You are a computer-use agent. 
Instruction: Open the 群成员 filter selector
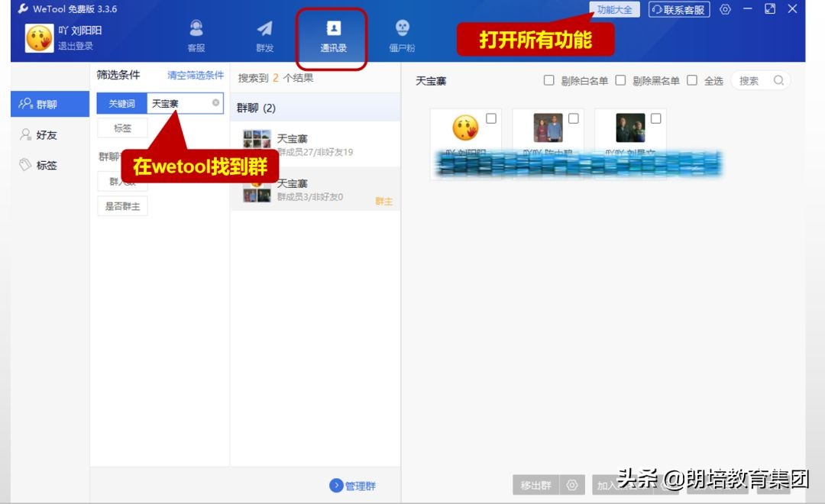pyautogui.click(x=122, y=182)
